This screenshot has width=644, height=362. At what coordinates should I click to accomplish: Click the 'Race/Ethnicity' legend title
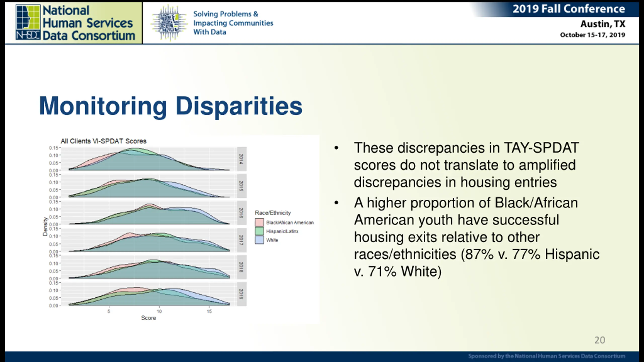[273, 213]
